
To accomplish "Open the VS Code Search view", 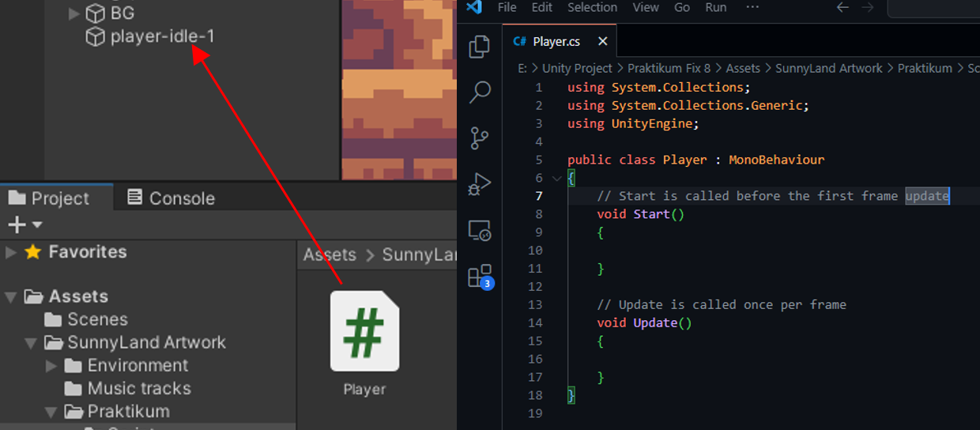I will [479, 92].
